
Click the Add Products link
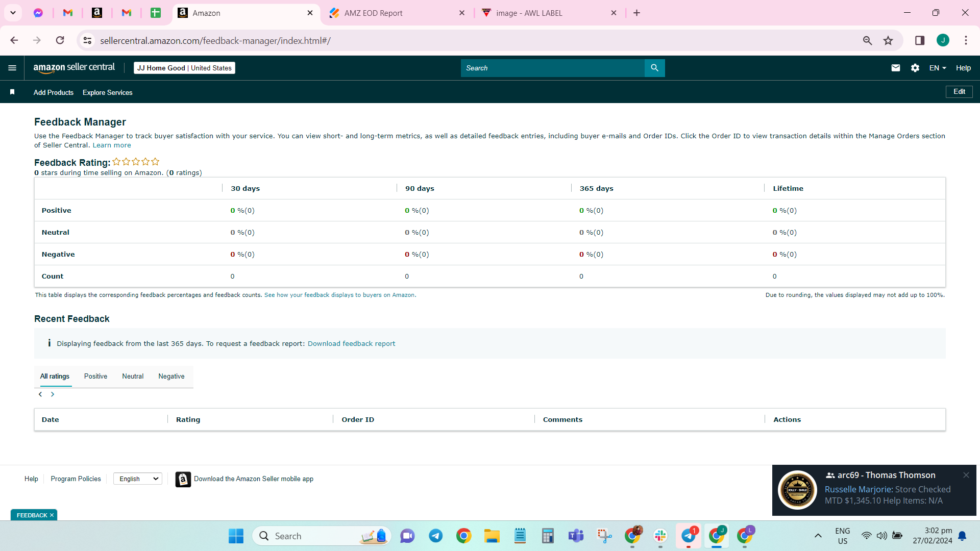point(54,92)
